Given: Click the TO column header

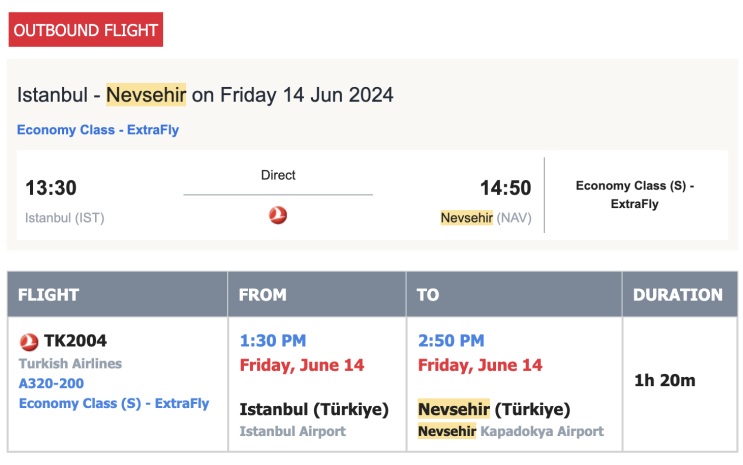Looking at the screenshot, I should [x=428, y=295].
